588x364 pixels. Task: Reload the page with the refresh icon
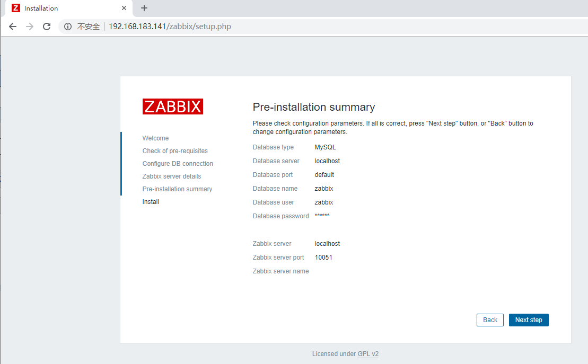click(47, 26)
